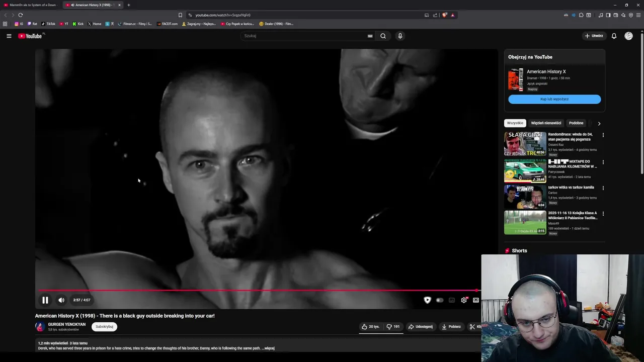Click the shield play extension icon
The image size is (644, 362).
(x=427, y=300)
